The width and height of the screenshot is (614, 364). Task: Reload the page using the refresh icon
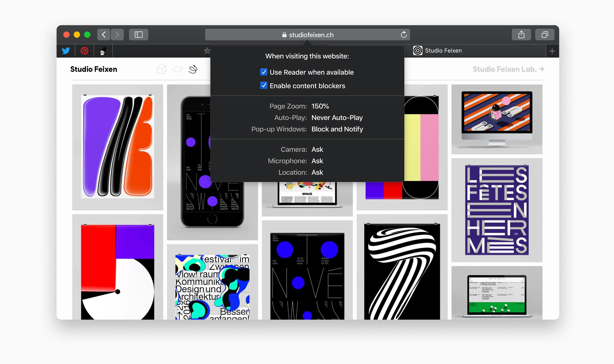pos(404,35)
